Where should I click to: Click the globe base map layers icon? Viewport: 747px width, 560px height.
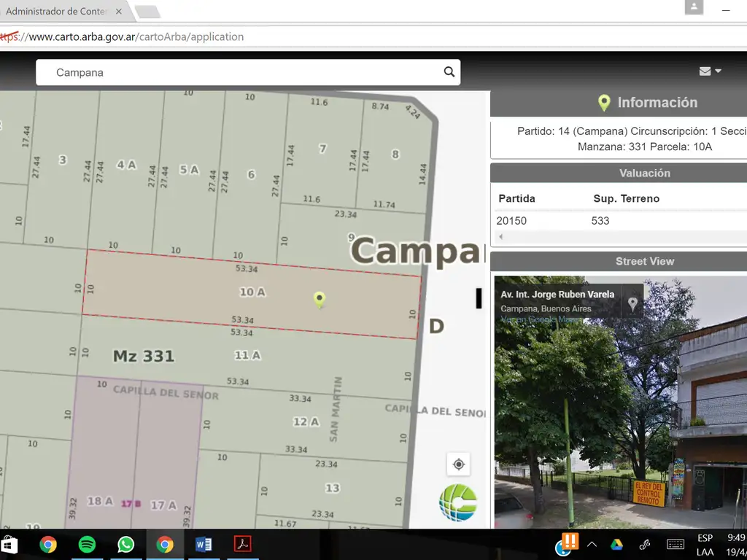click(457, 502)
